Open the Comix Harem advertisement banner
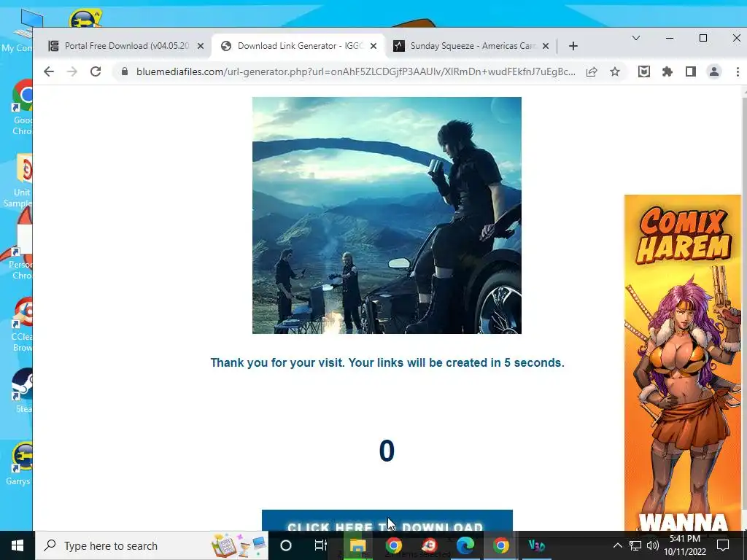 pyautogui.click(x=683, y=363)
